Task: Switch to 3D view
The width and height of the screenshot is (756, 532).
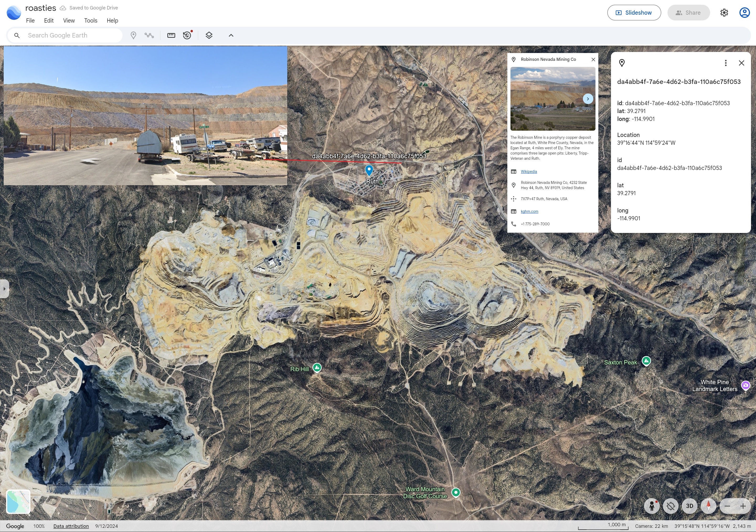Action: pos(689,506)
